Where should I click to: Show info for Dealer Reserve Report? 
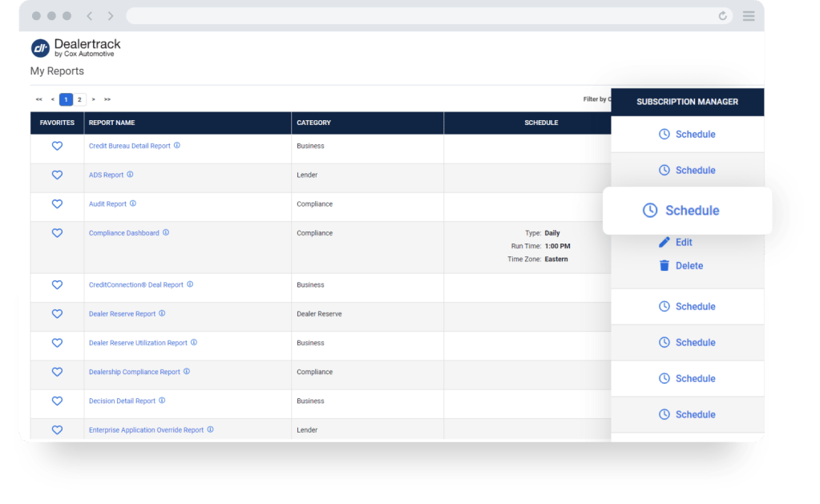point(162,313)
